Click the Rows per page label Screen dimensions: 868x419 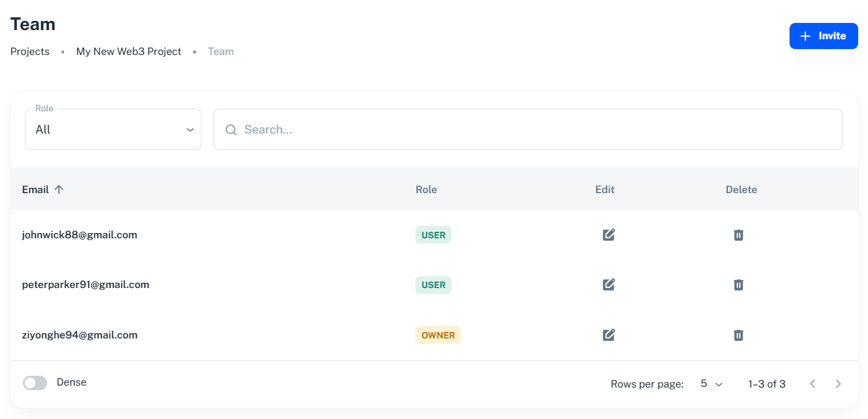coord(647,384)
